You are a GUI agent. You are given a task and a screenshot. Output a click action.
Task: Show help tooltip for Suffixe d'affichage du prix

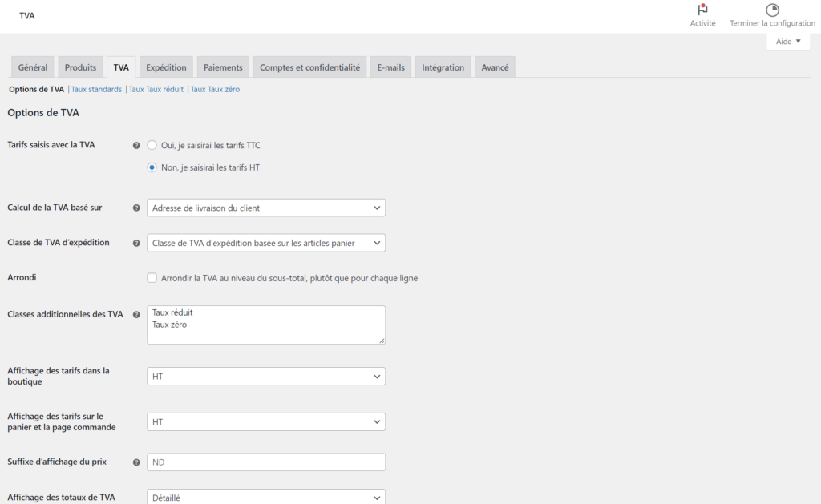pyautogui.click(x=136, y=462)
